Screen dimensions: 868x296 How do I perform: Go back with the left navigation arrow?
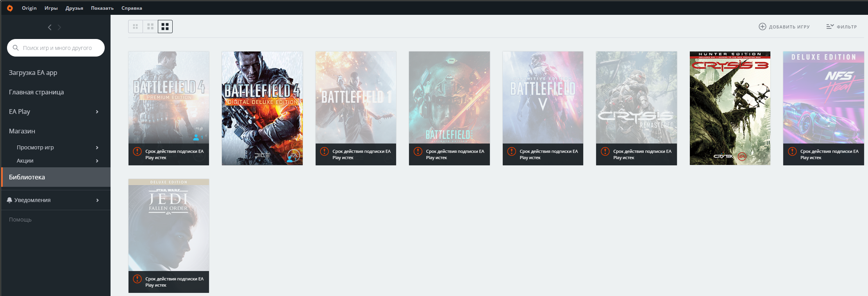pos(50,27)
